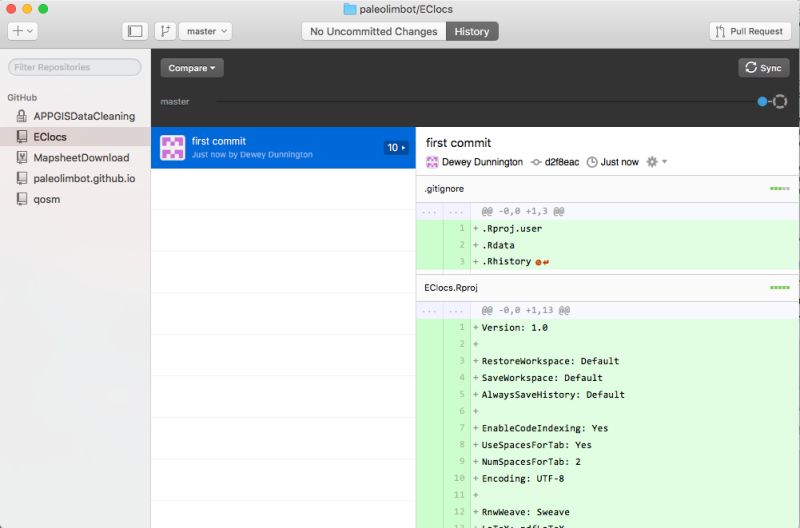The image size is (800, 528).
Task: Click the EClocs.Rproj file header
Action: tap(608, 288)
